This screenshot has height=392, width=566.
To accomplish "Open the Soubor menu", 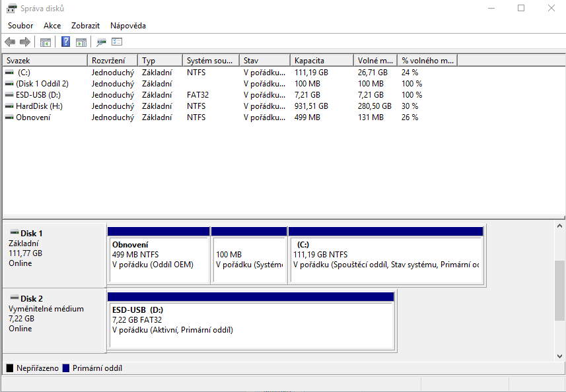I will pos(20,26).
